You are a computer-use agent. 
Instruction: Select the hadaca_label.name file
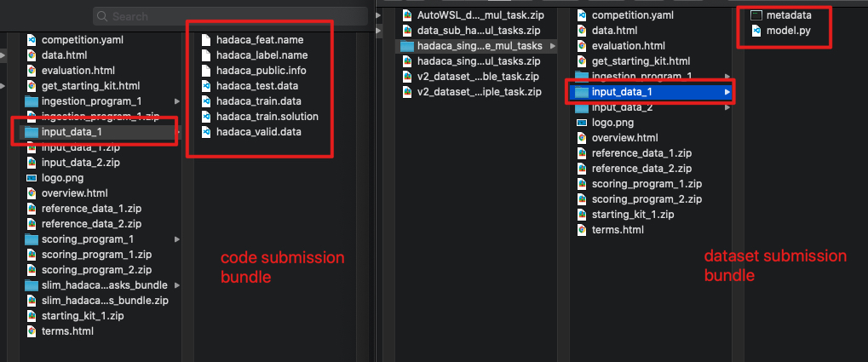pyautogui.click(x=259, y=55)
